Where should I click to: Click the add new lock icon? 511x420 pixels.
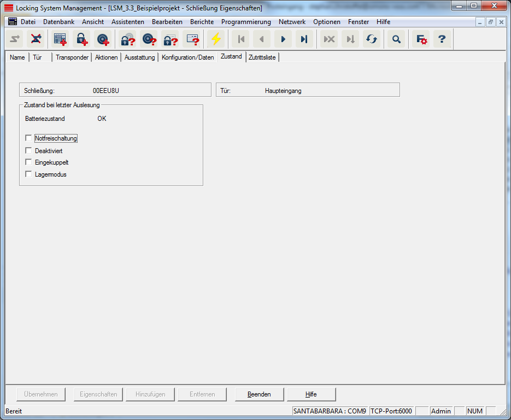(81, 39)
